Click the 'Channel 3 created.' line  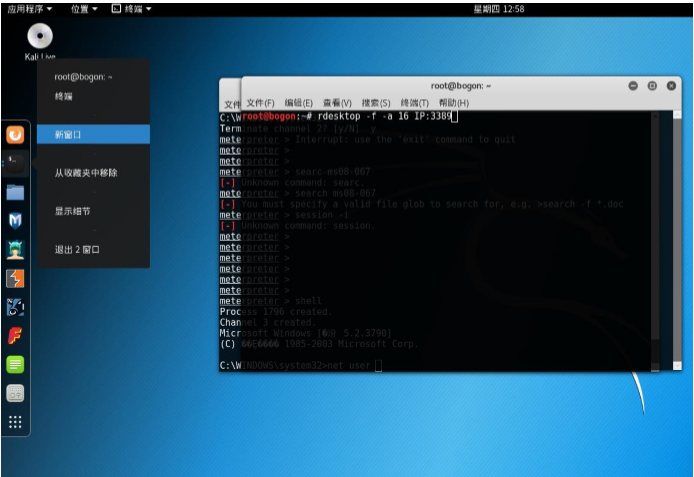coord(267,322)
